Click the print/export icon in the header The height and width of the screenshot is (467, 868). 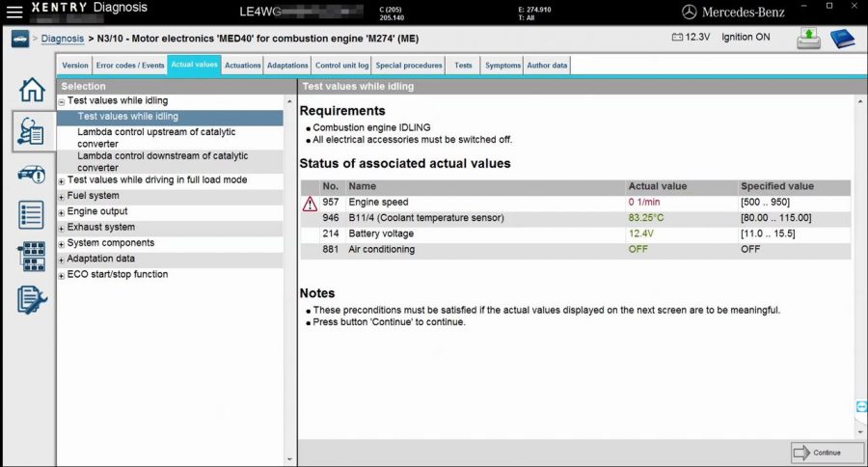tap(808, 39)
